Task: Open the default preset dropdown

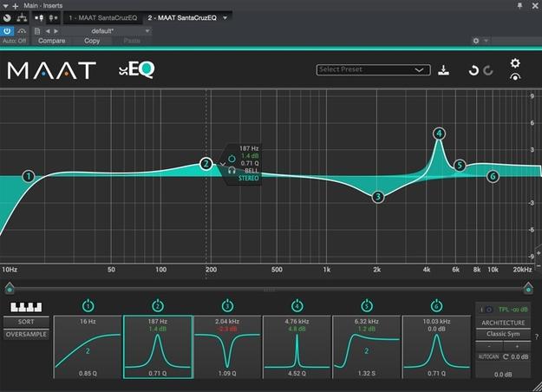Action: 93,31
